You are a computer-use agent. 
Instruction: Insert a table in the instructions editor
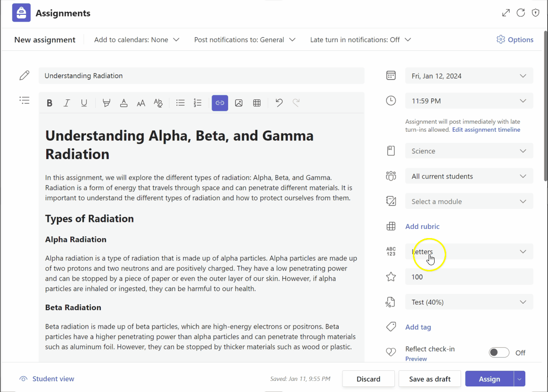[x=257, y=103]
